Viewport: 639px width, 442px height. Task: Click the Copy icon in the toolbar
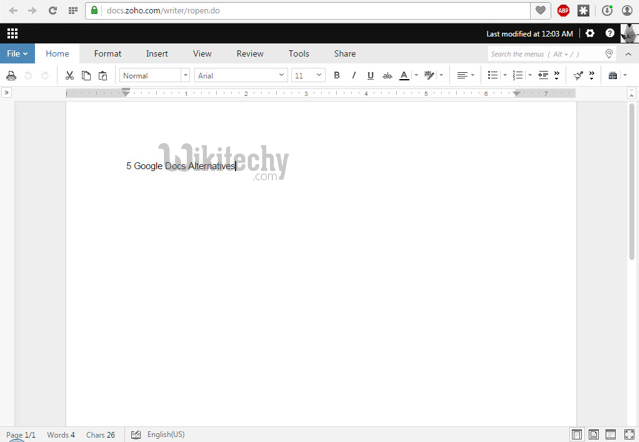coord(86,75)
